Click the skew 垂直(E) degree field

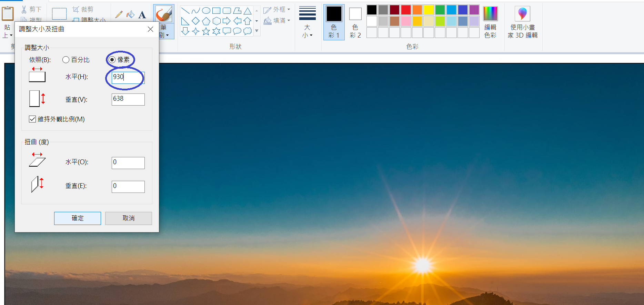[x=128, y=187]
